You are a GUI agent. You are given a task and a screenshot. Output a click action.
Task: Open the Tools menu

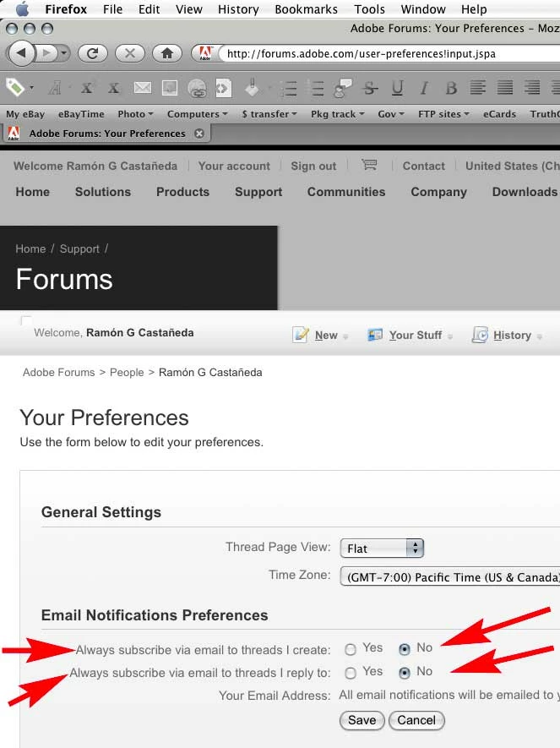coord(369,9)
